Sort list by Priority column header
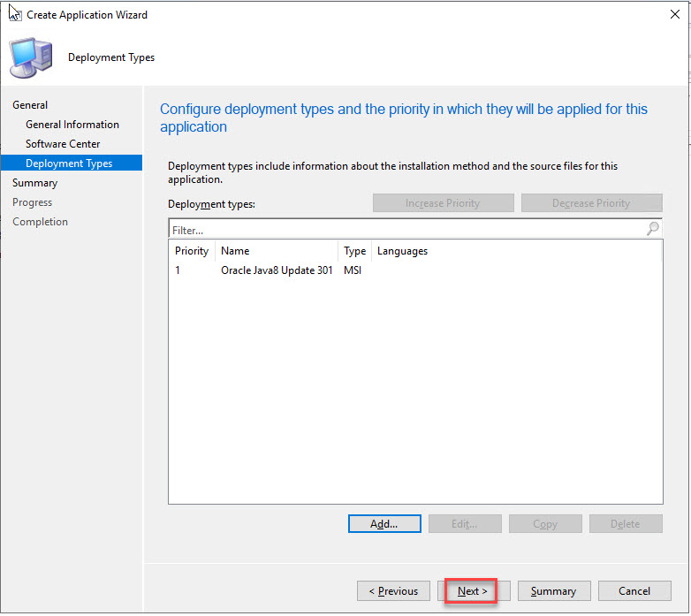This screenshot has height=616, width=691. [192, 251]
